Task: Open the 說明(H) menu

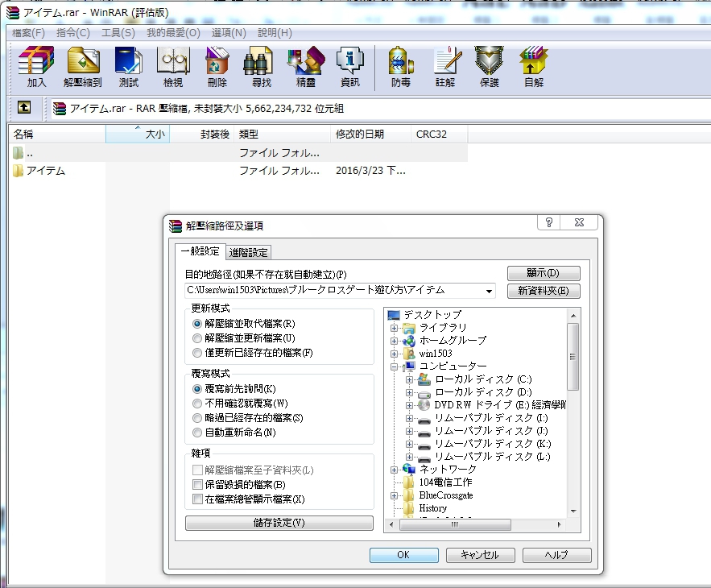Action: click(x=275, y=33)
